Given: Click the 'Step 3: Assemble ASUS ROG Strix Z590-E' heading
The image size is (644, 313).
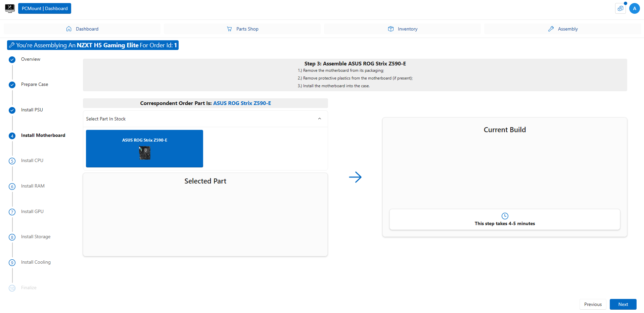Looking at the screenshot, I should point(355,64).
